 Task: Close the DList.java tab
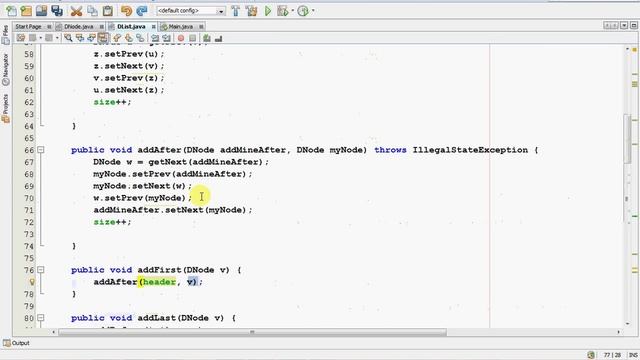[153, 27]
